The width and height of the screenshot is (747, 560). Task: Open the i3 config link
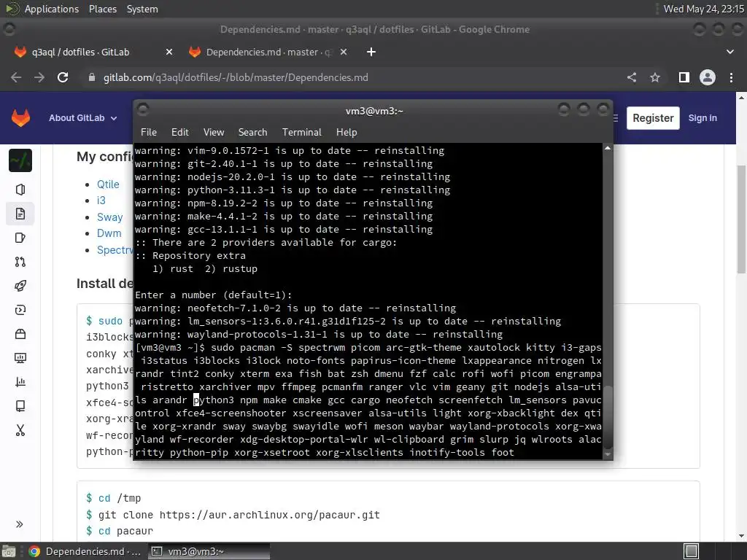(x=101, y=201)
